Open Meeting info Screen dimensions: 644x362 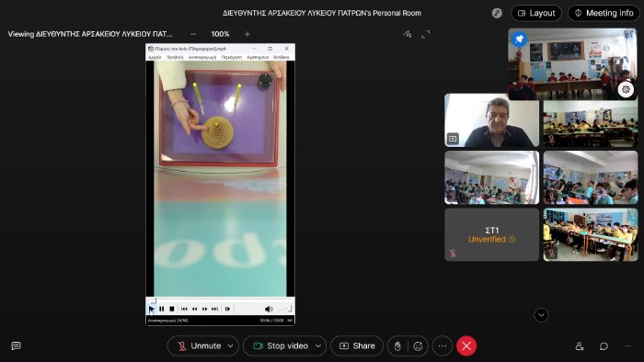tap(604, 13)
